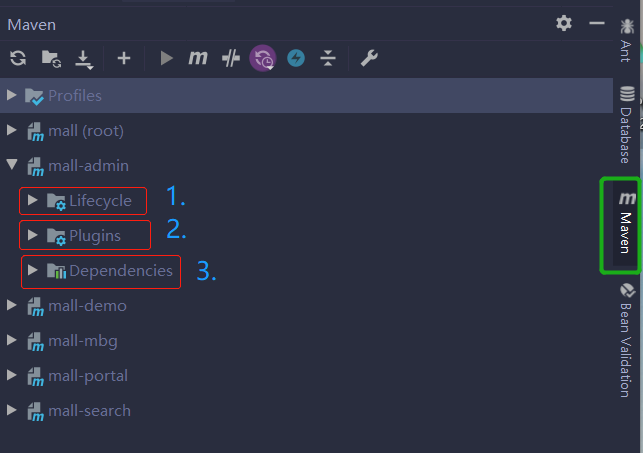Image resolution: width=643 pixels, height=453 pixels.
Task: Click the Plugins gear folder icon
Action: (56, 237)
